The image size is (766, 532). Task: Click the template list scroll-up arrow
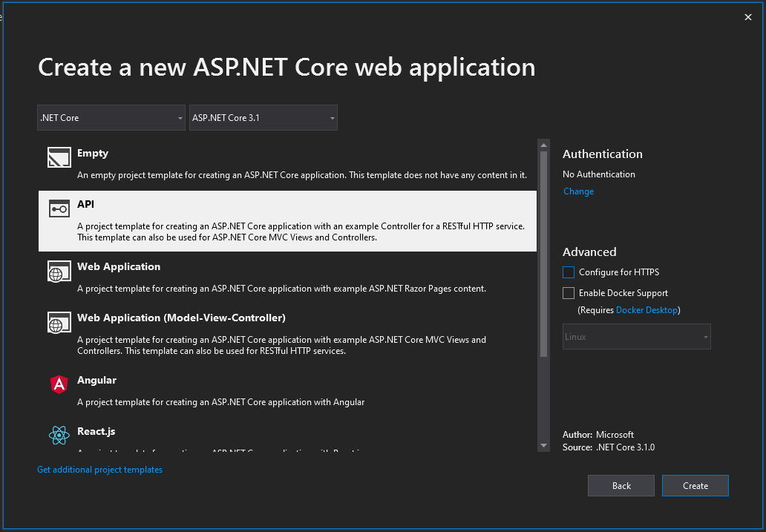544,145
